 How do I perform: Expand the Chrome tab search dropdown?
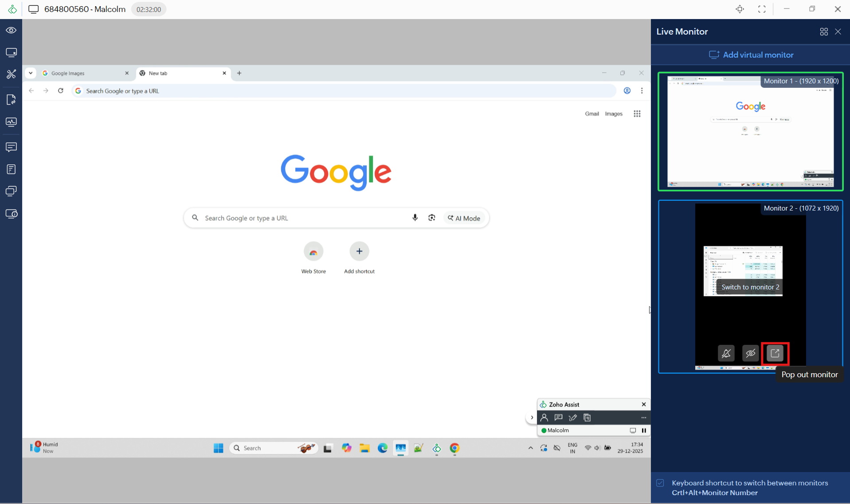pos(31,73)
